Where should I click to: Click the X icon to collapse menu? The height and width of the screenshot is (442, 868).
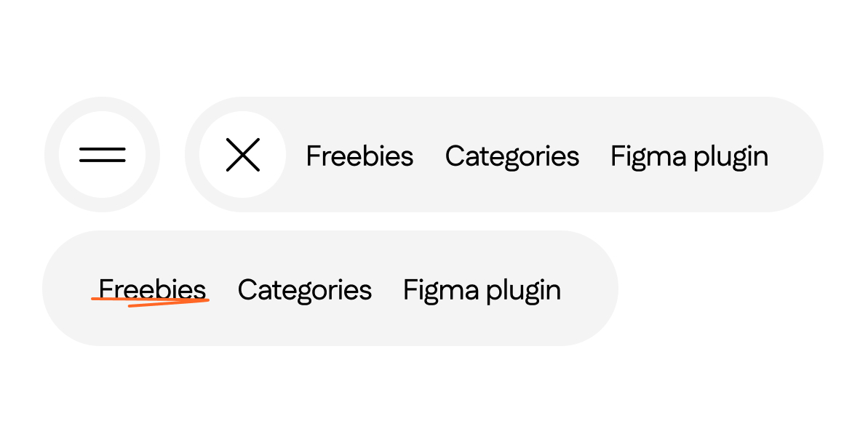tap(243, 155)
